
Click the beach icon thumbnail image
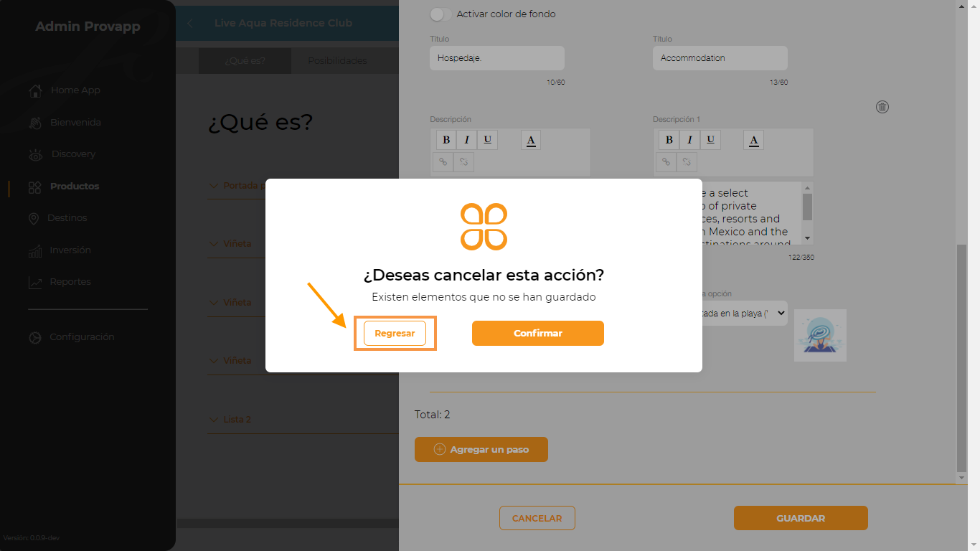(821, 336)
